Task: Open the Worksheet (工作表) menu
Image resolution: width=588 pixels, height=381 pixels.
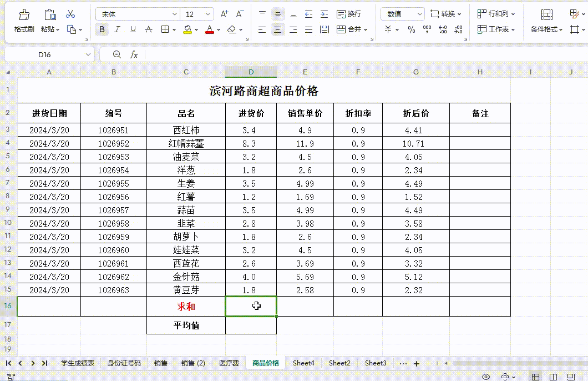Action: coord(496,29)
